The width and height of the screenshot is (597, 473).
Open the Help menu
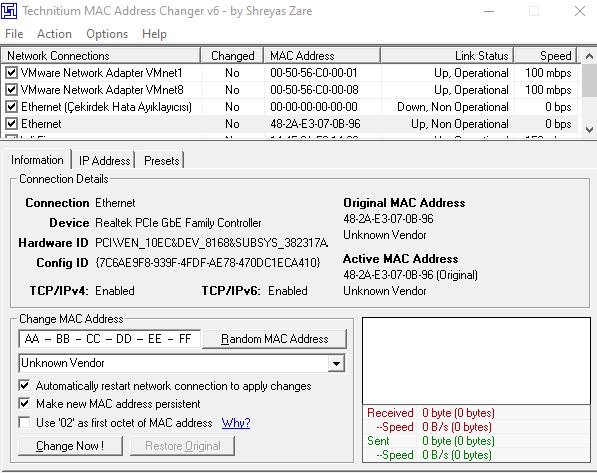click(154, 34)
